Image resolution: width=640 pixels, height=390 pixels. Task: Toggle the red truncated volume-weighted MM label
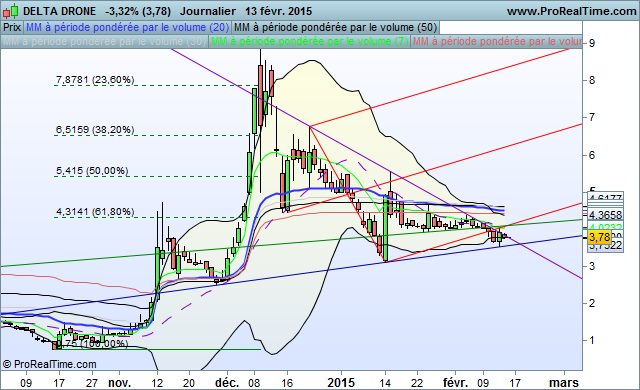point(497,42)
